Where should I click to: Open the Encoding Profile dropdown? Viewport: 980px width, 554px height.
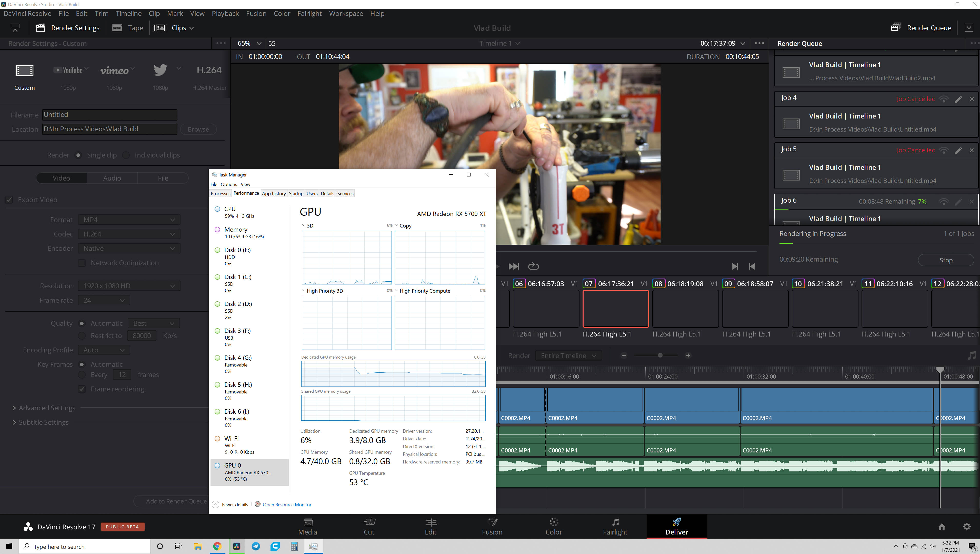(104, 350)
